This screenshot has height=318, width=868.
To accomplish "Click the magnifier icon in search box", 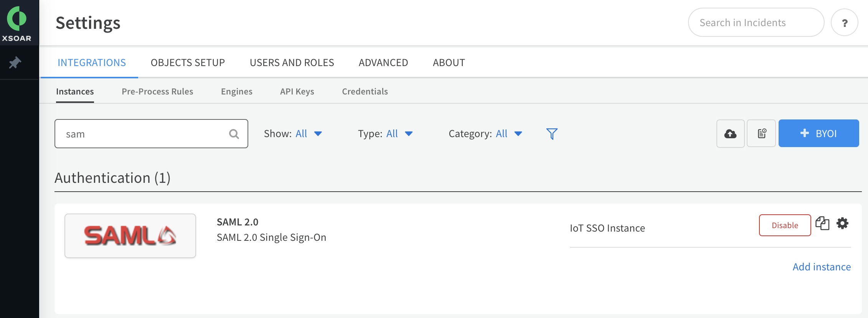I will [x=234, y=134].
